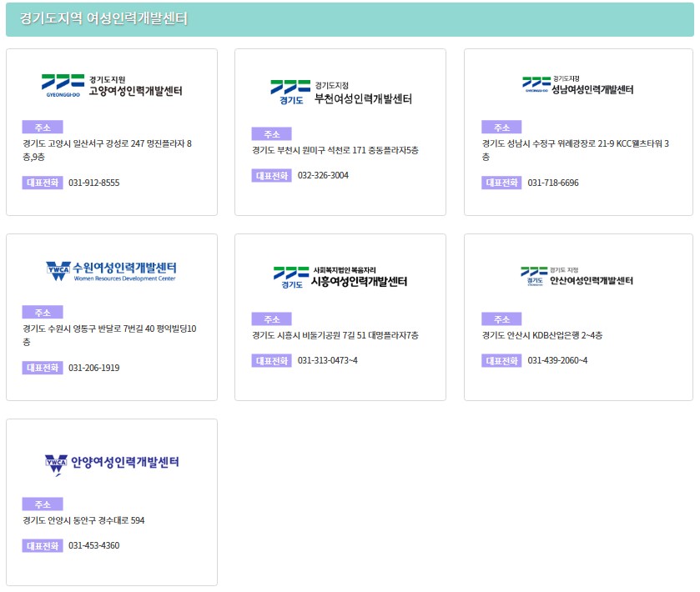Click the 주소 label in 시흥 card

tap(271, 319)
